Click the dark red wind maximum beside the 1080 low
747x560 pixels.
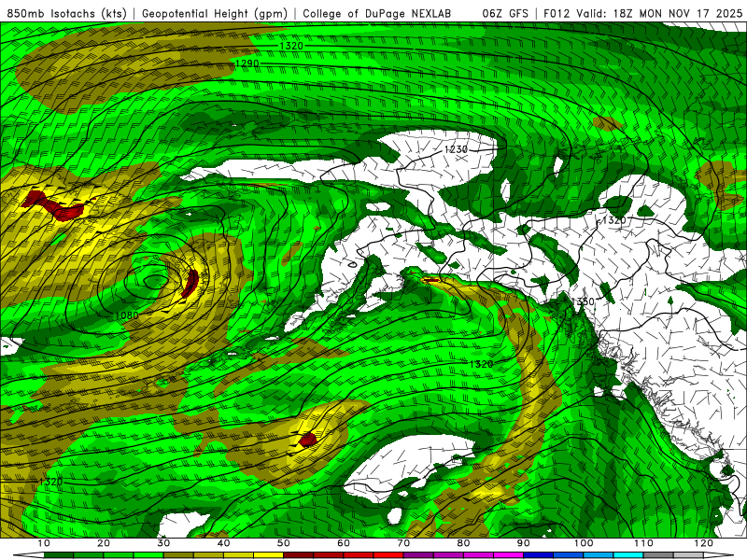pyautogui.click(x=191, y=284)
